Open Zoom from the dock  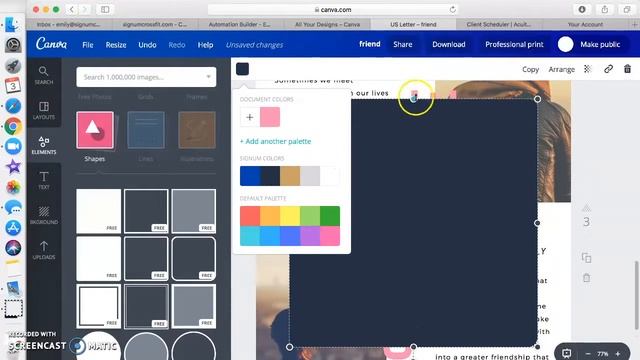[x=13, y=146]
